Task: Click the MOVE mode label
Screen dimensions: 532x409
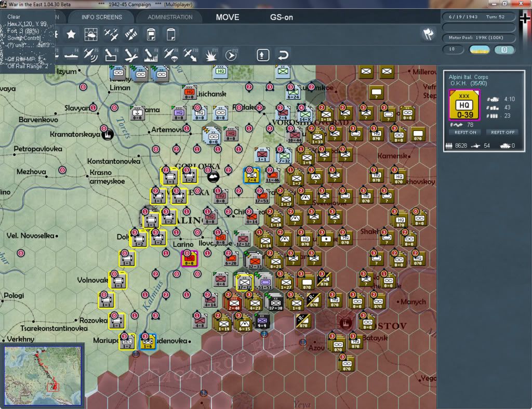Action: tap(228, 17)
